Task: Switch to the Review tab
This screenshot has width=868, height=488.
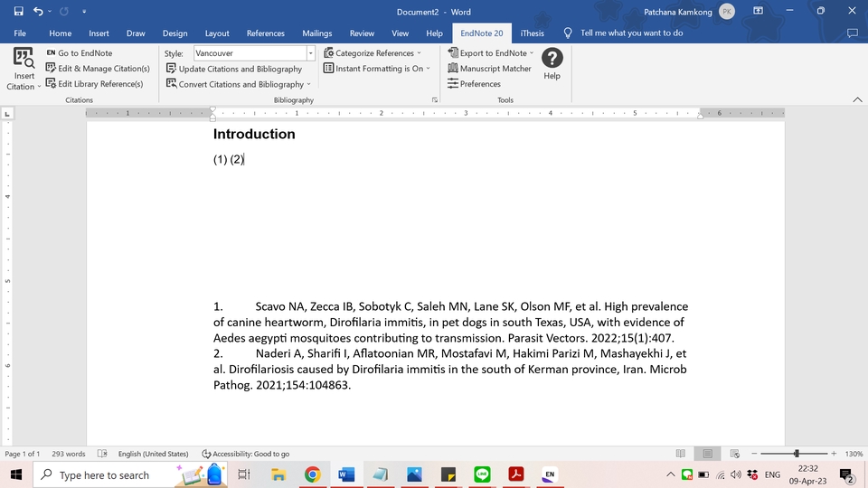Action: pyautogui.click(x=362, y=33)
